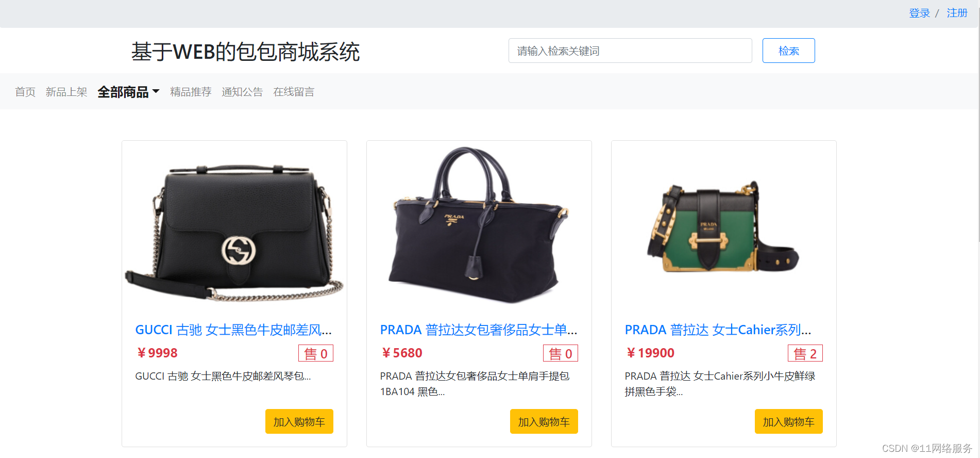Focus the 请输入检索关键词 search field
Image resolution: width=980 pixels, height=458 pixels.
tap(630, 51)
